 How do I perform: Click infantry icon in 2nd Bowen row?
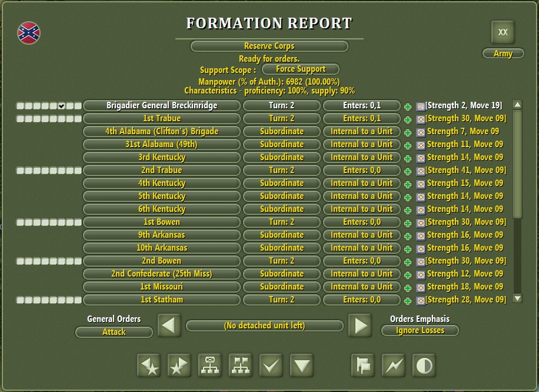pos(421,262)
